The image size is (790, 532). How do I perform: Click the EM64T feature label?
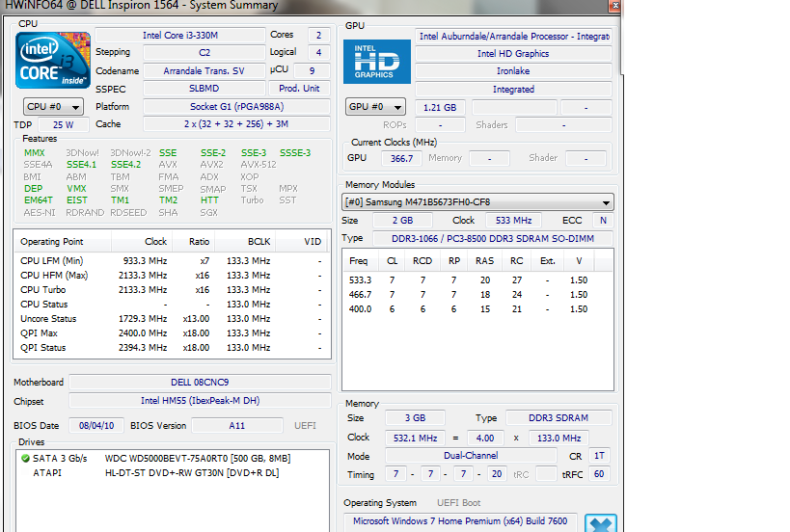[x=38, y=200]
